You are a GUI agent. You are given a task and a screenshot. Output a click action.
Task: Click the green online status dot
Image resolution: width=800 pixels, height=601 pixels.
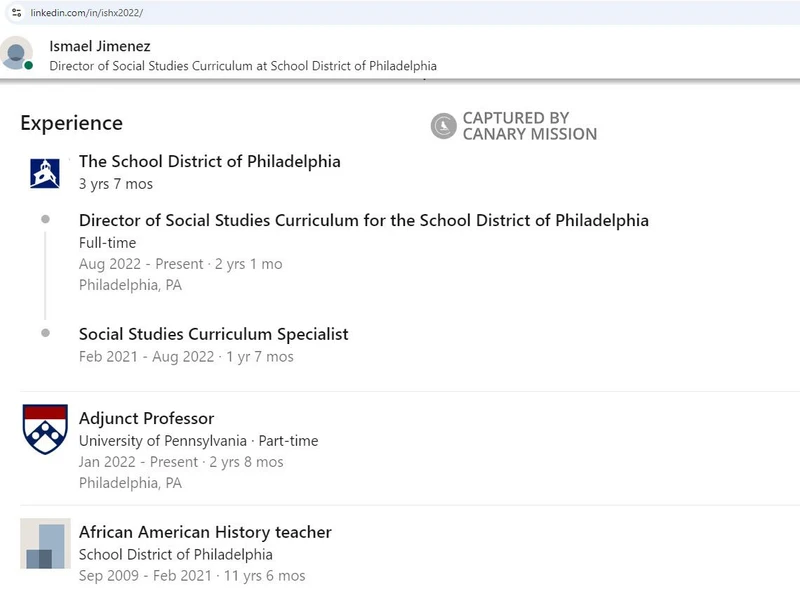coord(29,65)
